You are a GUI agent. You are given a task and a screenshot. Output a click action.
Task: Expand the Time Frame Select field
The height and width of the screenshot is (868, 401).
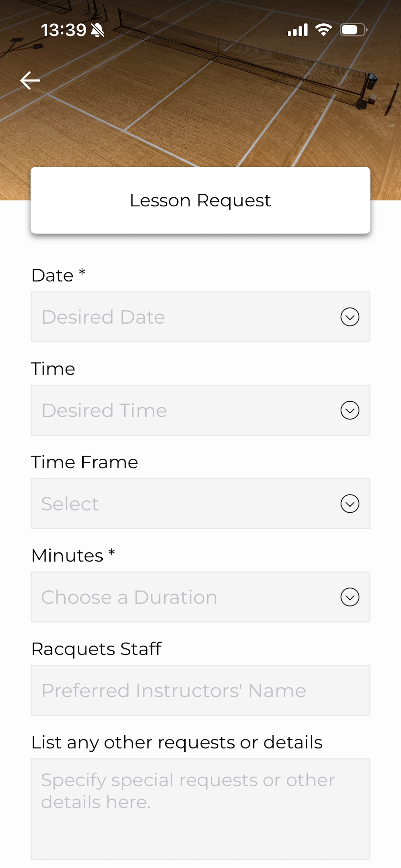[200, 503]
